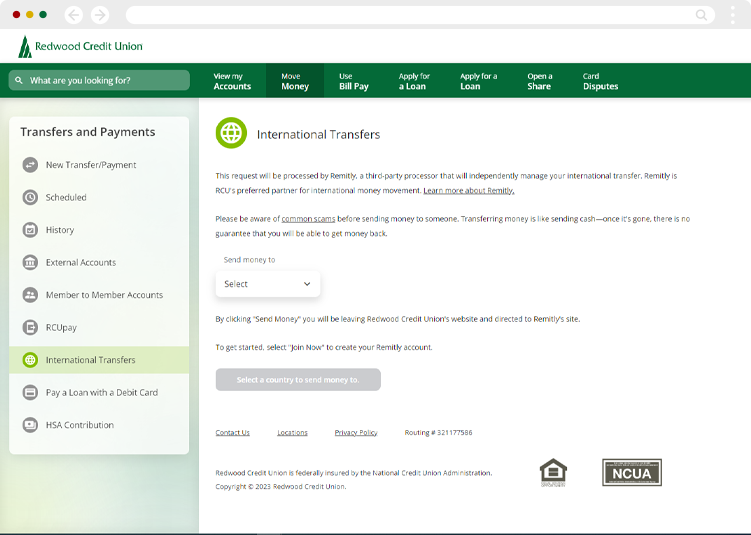Open the Apply for a Loan menu next to Open a Share

point(478,81)
